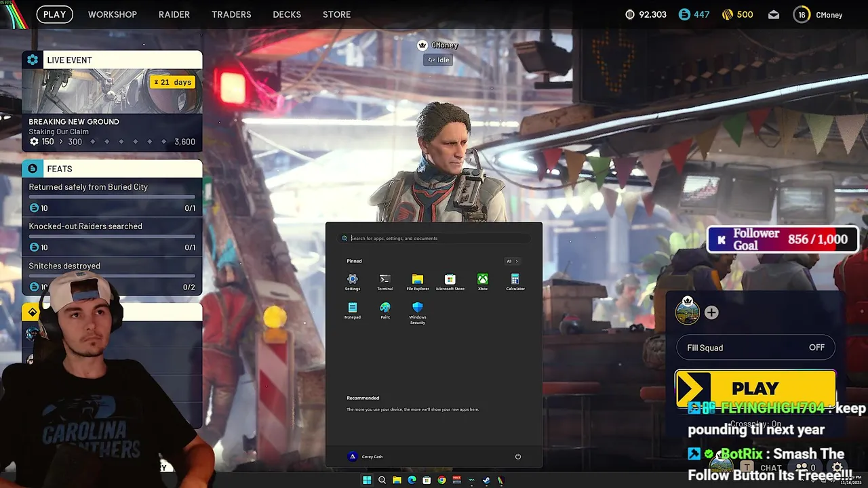Click the Follower Goal 856 / 1,000 overlay
The image size is (868, 488).
pyautogui.click(x=782, y=239)
